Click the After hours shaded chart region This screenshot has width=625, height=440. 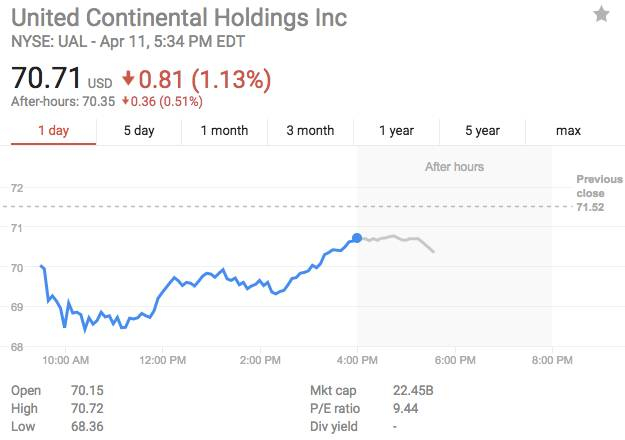[454, 290]
